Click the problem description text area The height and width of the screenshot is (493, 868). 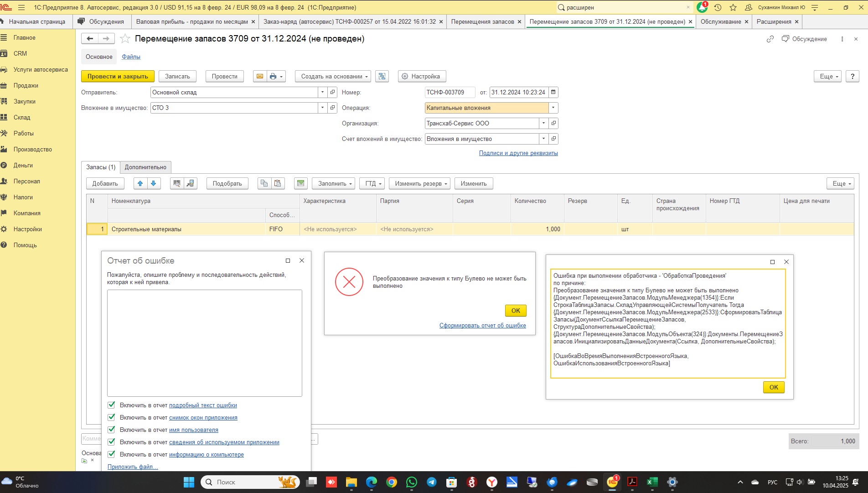pos(204,343)
